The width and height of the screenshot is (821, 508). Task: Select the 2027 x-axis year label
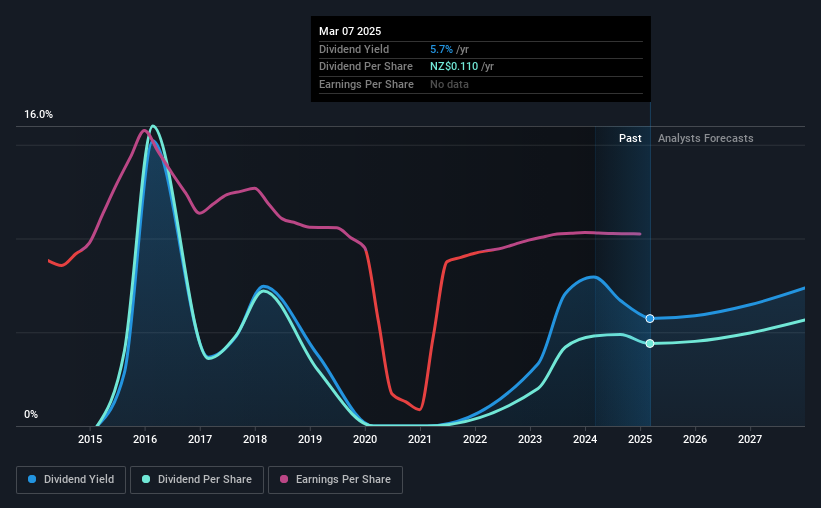[x=750, y=439]
